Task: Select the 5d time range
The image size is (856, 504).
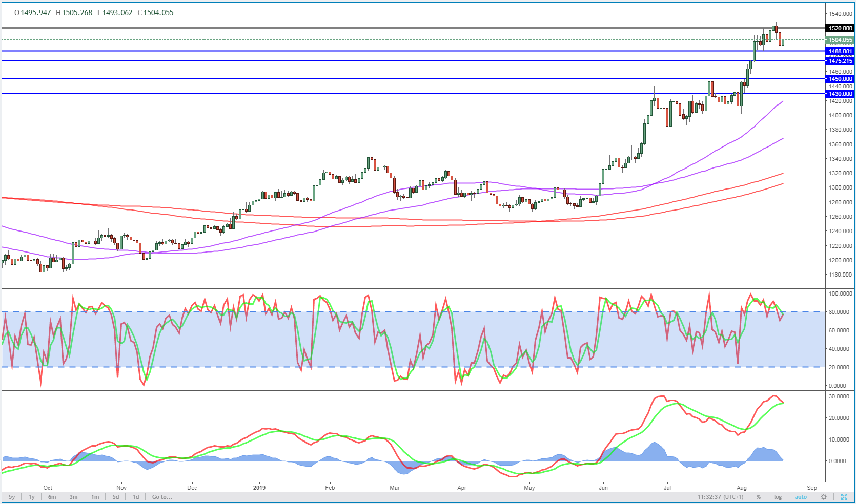Action: point(116,497)
